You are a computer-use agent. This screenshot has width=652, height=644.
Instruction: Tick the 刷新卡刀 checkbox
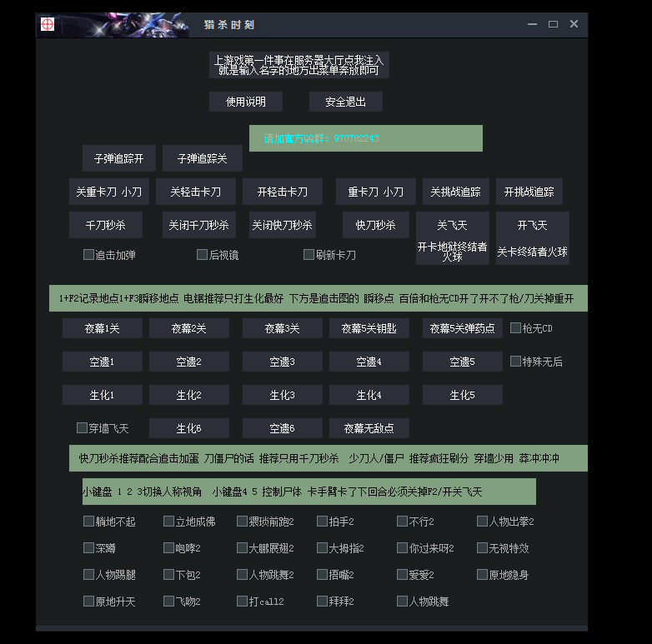tap(308, 255)
